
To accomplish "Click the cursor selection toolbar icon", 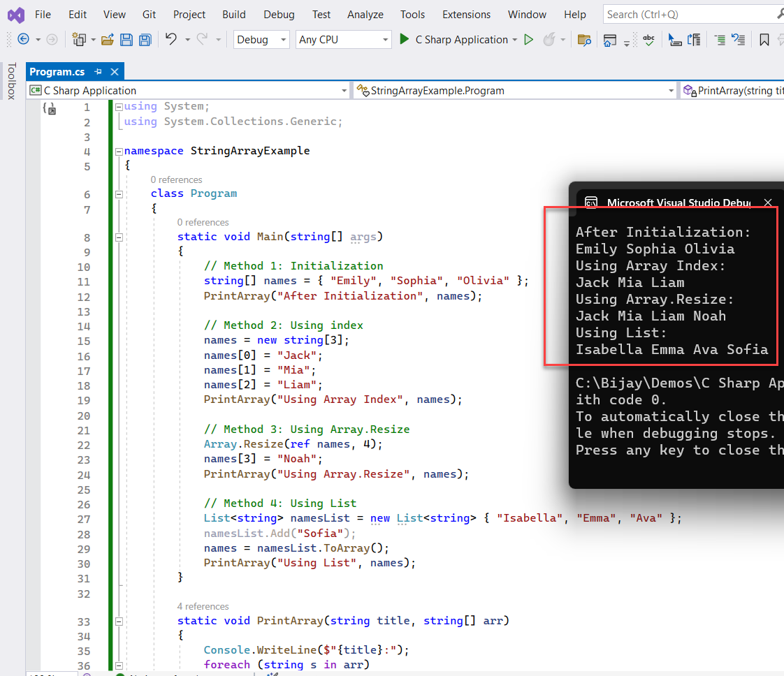I will click(675, 40).
